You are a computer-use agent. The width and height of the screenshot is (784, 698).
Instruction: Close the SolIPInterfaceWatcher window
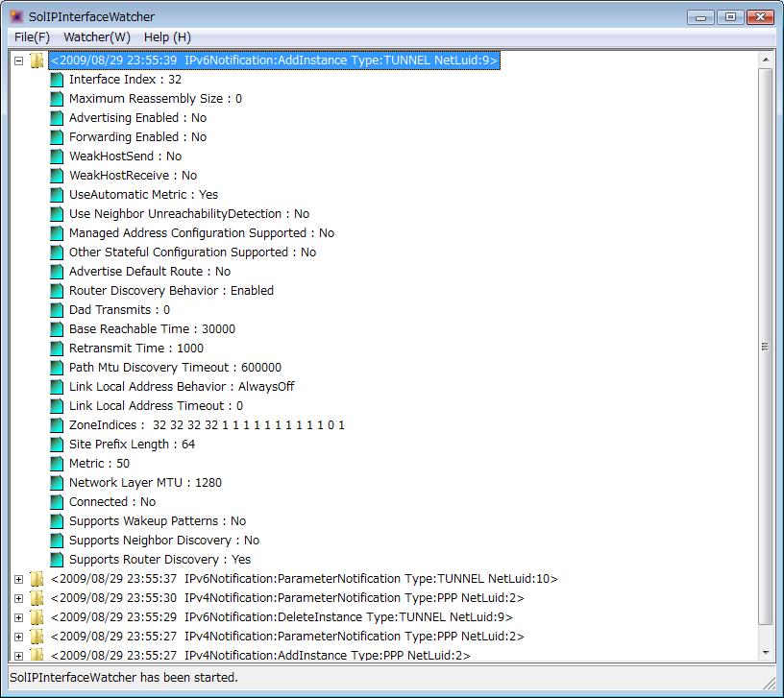(x=760, y=17)
